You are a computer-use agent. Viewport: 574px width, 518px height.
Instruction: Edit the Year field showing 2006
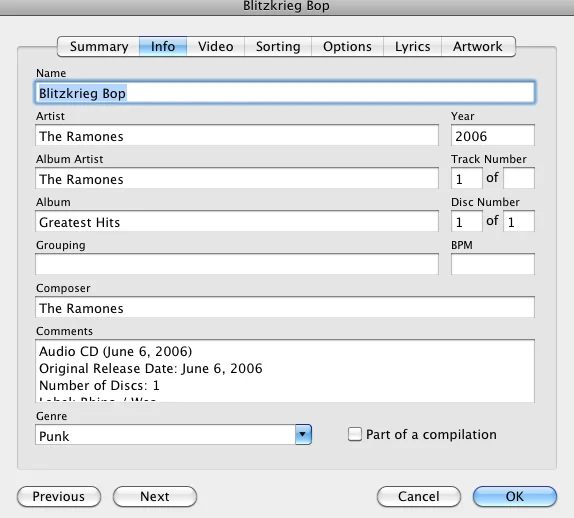(x=493, y=135)
